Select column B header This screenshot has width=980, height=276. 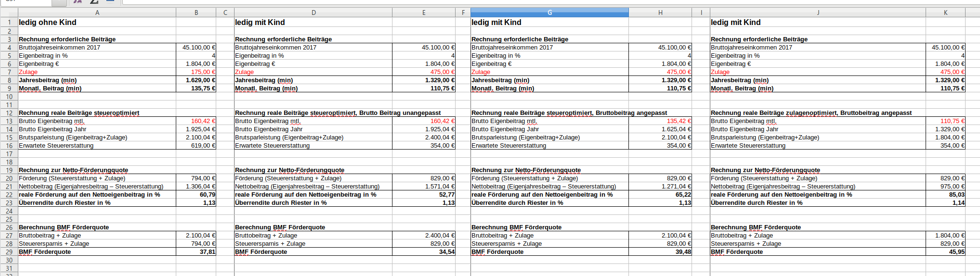point(196,13)
